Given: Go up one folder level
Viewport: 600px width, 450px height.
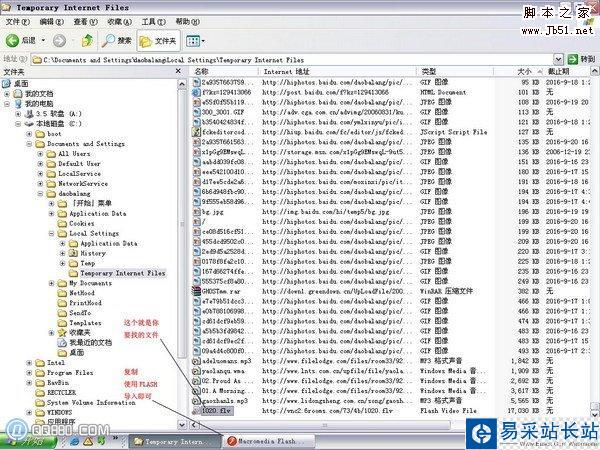Looking at the screenshot, I should tap(88, 41).
